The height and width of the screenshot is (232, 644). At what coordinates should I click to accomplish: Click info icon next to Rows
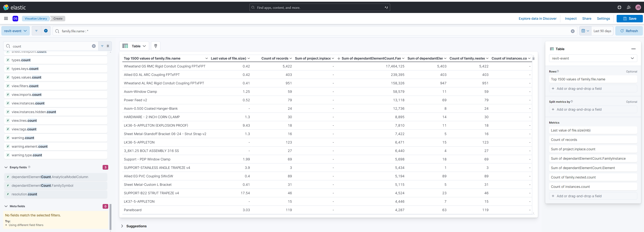(x=558, y=71)
